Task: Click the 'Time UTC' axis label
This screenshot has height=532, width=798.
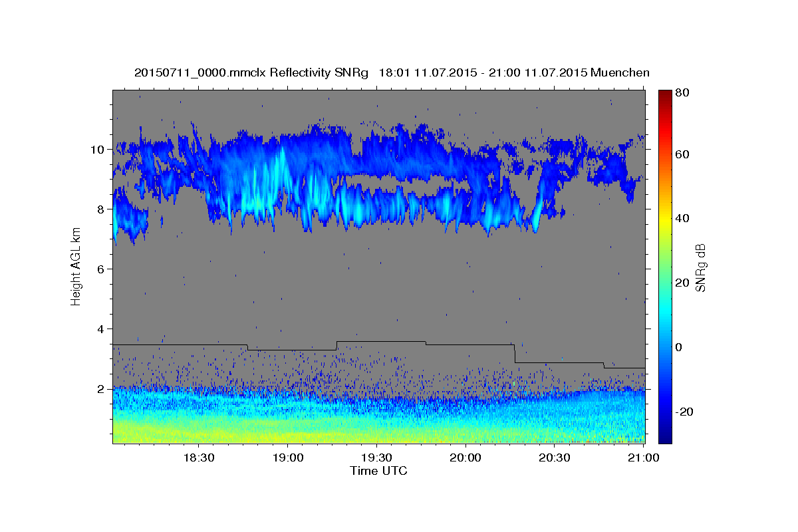Action: point(378,471)
